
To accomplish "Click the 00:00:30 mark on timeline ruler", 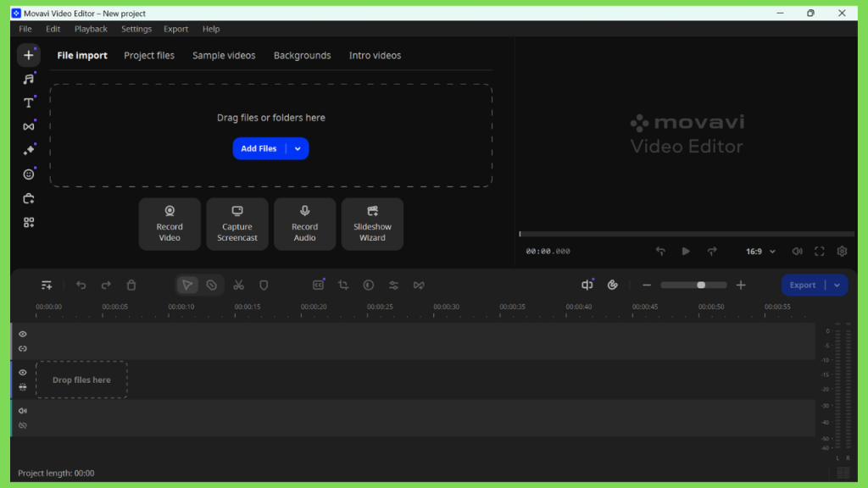I will pos(446,307).
